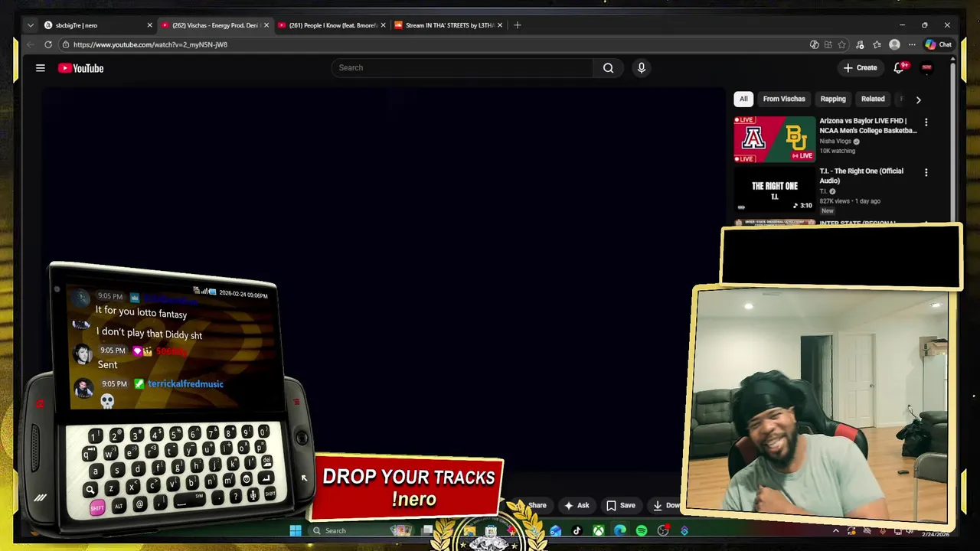Switch to Stream IN THA' STREETS tab

(x=448, y=25)
